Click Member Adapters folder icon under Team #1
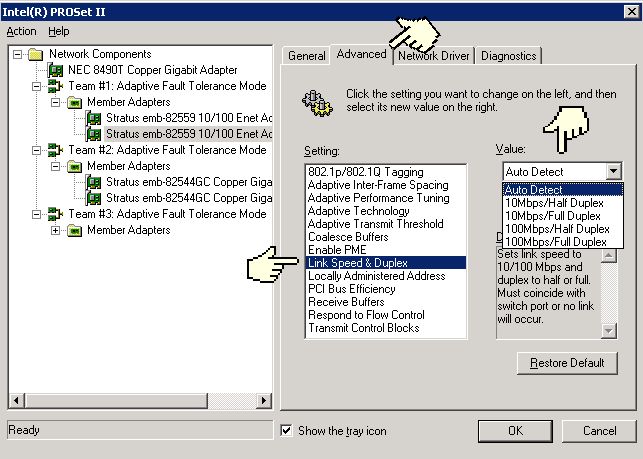 click(74, 102)
